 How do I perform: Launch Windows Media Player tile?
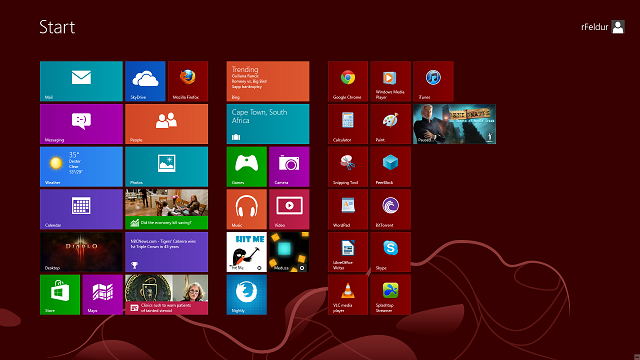(x=390, y=81)
